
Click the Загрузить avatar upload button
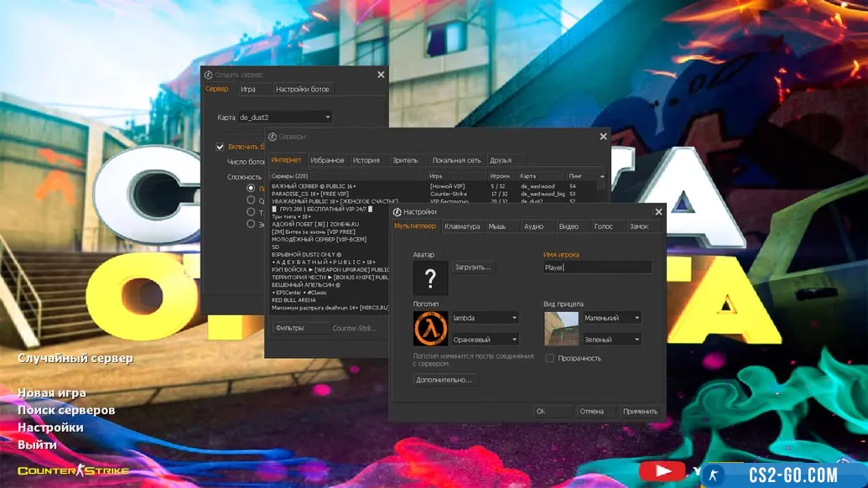click(x=473, y=267)
